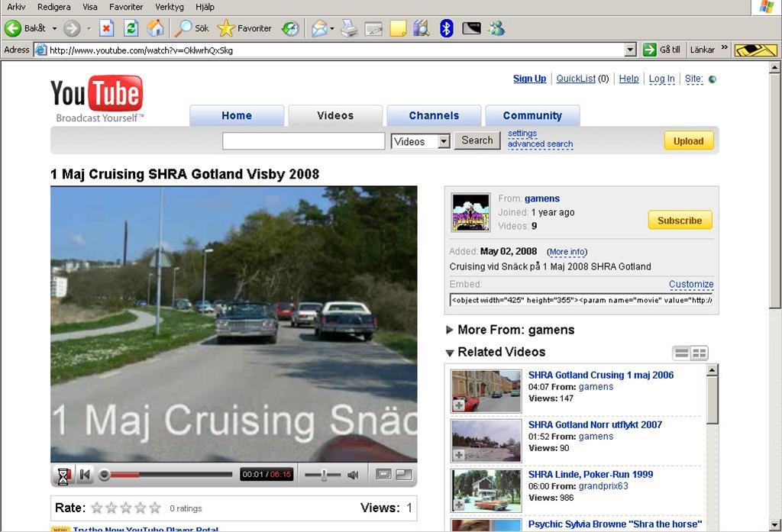Expand the More From: gamens section
Screen dimensions: 782x532
point(449,330)
